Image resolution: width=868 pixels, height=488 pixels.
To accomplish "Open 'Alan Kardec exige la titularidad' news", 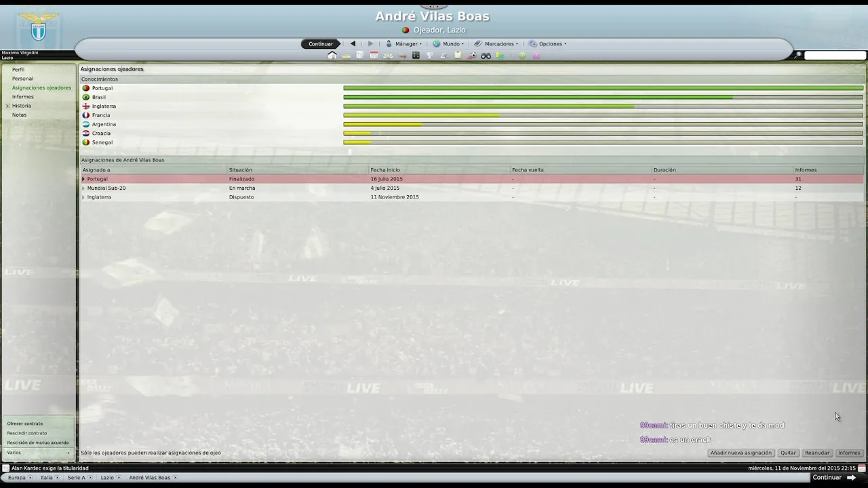I will (x=50, y=468).
